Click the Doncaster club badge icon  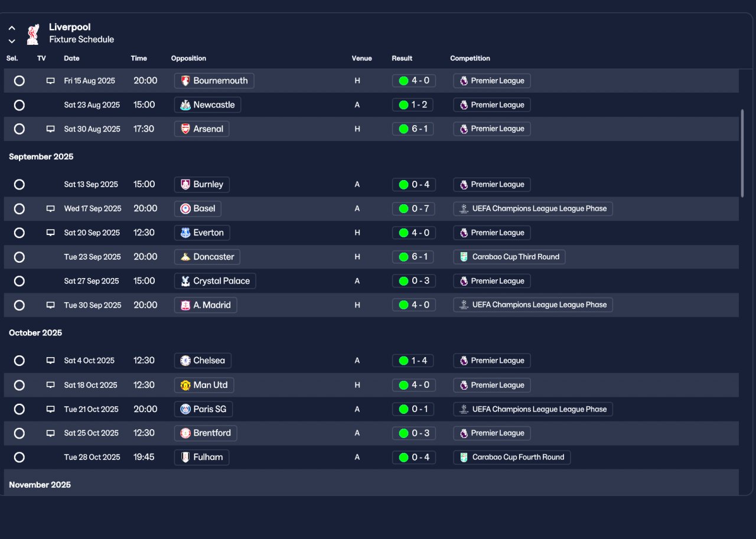[185, 257]
